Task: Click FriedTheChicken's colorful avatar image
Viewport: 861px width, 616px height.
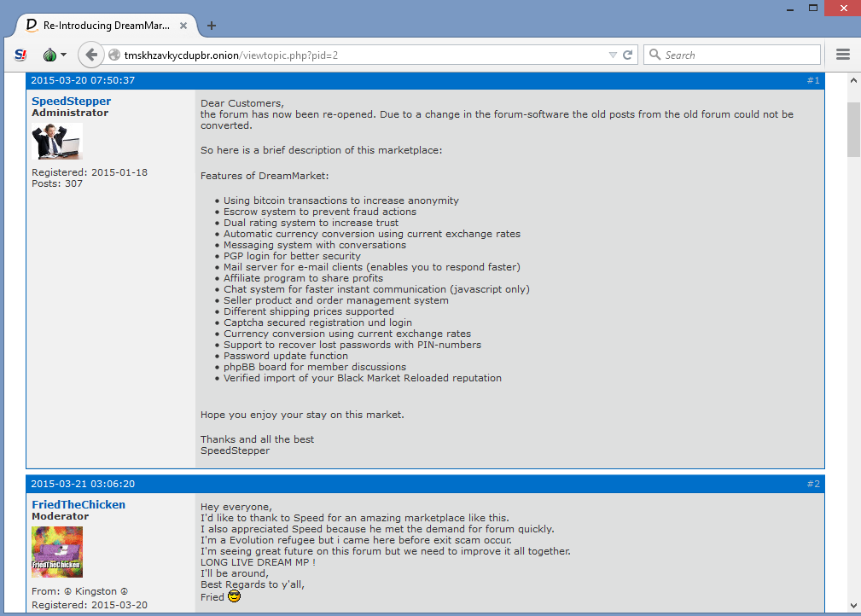Action: pos(57,552)
